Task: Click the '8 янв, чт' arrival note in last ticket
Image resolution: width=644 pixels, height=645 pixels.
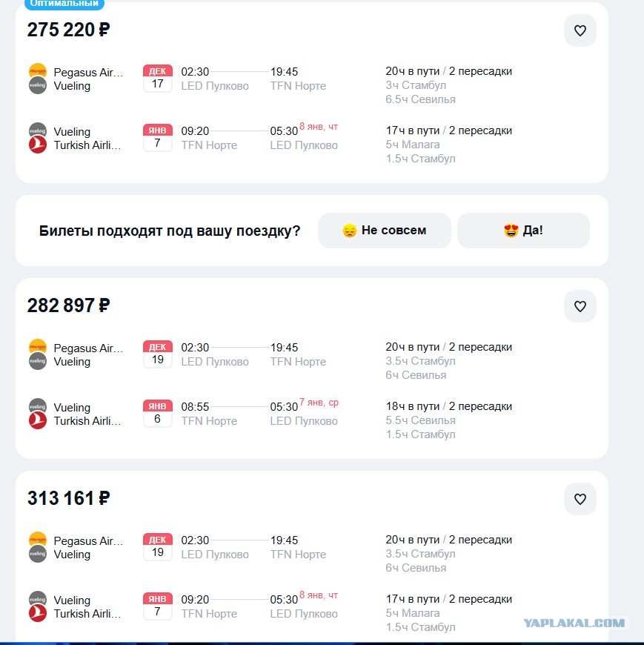Action: [319, 595]
